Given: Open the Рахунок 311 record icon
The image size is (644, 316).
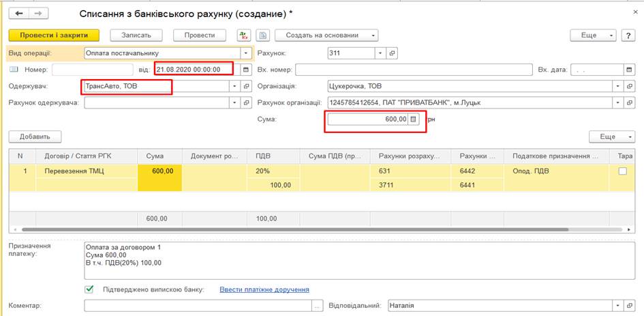Looking at the screenshot, I should click(x=392, y=53).
